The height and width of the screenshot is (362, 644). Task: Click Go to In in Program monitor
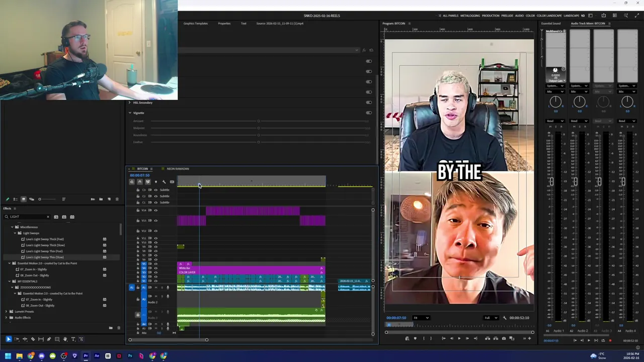click(443, 338)
